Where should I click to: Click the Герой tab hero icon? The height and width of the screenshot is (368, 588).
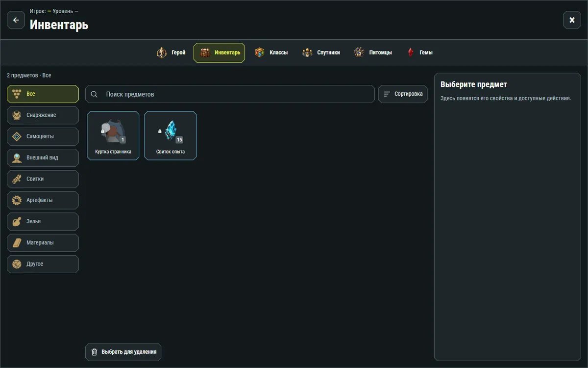(x=162, y=53)
